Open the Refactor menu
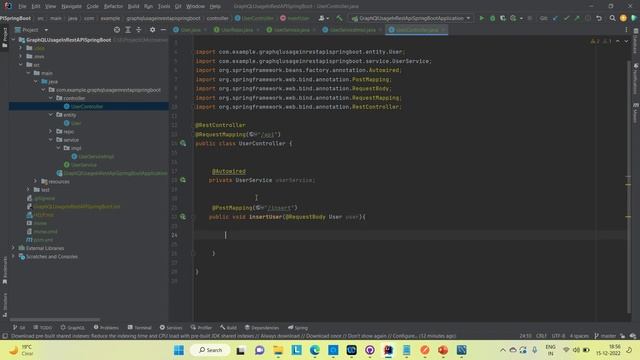Viewport: 640px width, 360px height. coord(113,6)
